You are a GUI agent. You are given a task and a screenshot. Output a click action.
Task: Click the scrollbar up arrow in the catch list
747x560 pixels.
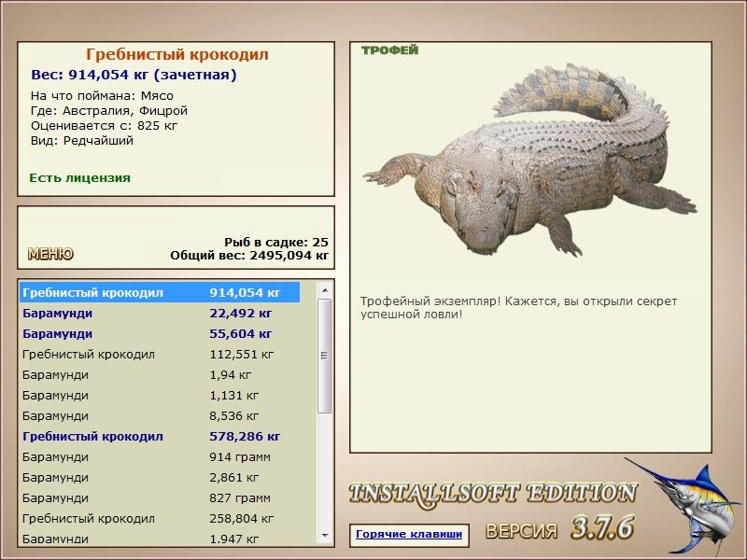(x=325, y=290)
